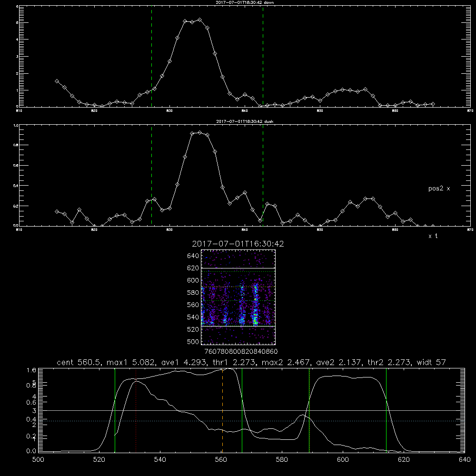Click the first diamond marker of the dawn curve
Viewport: 476px width, 476px height.
[x=57, y=81]
